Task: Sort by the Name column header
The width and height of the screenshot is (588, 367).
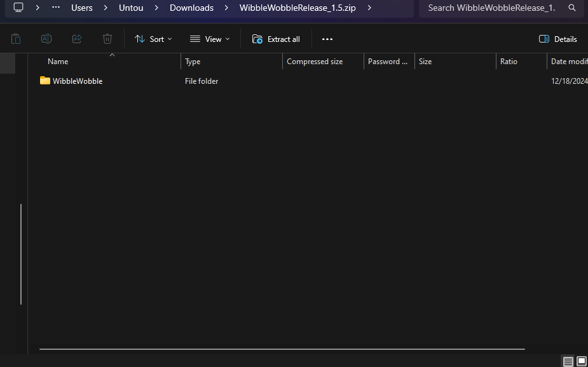Action: point(58,62)
